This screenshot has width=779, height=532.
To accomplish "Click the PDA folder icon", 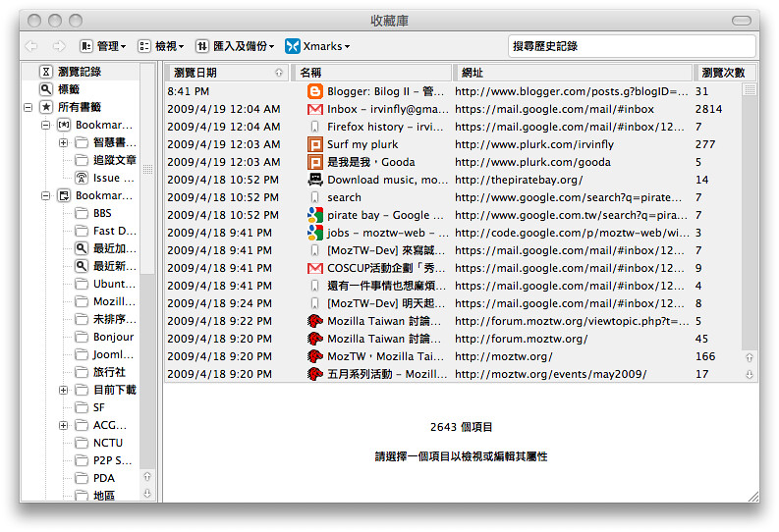I will [82, 478].
